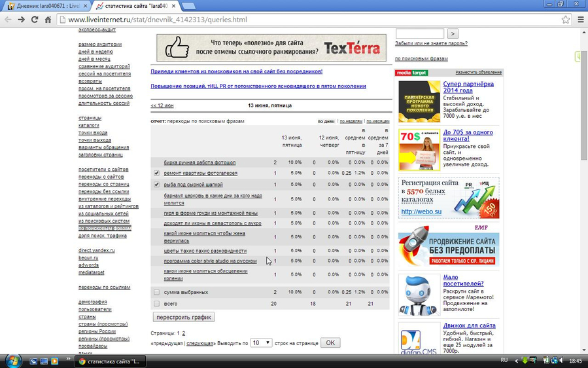Switch report view to по неделям
Viewport: 588px width, 368px height.
(x=351, y=121)
